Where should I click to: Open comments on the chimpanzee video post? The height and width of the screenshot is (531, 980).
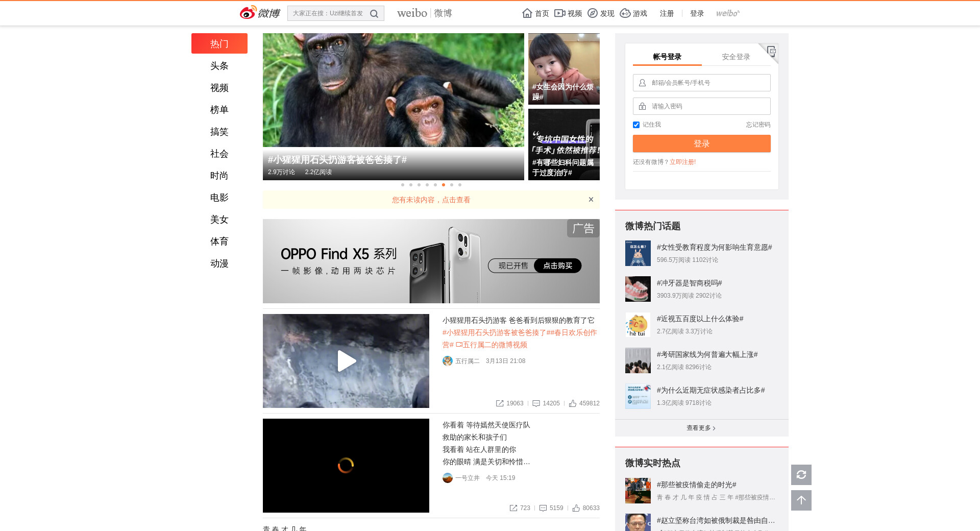coord(536,403)
